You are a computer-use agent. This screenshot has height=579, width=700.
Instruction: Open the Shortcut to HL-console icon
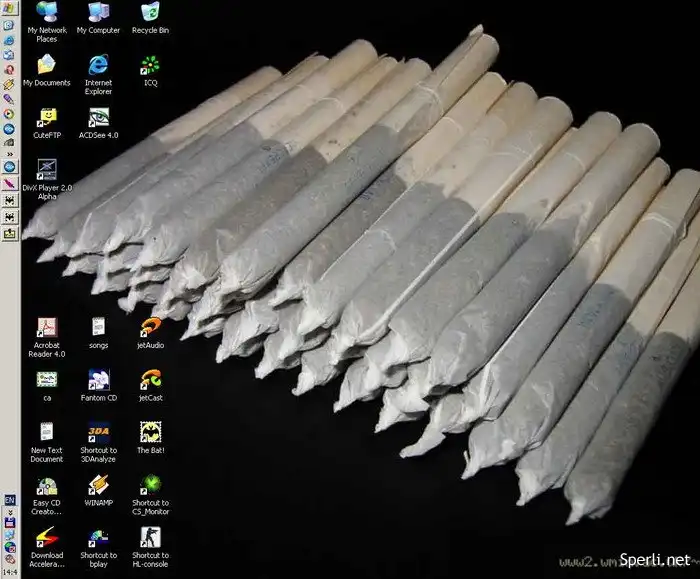click(150, 537)
